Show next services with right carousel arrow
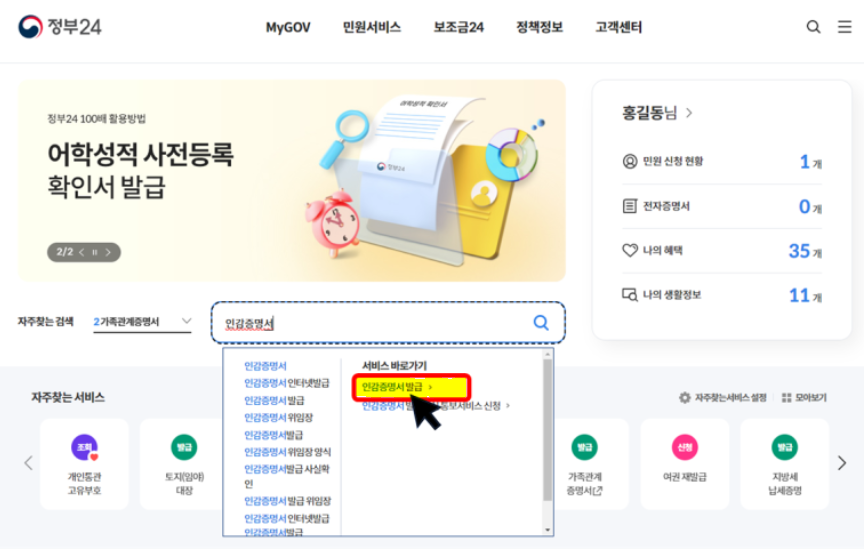864x559 pixels. click(x=842, y=463)
